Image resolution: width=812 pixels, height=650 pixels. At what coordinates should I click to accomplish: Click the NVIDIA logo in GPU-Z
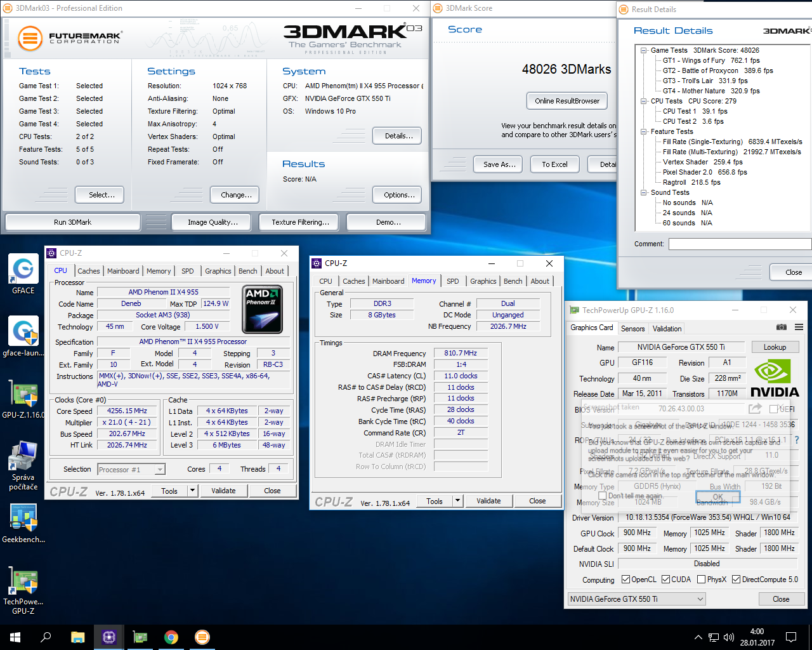click(775, 378)
